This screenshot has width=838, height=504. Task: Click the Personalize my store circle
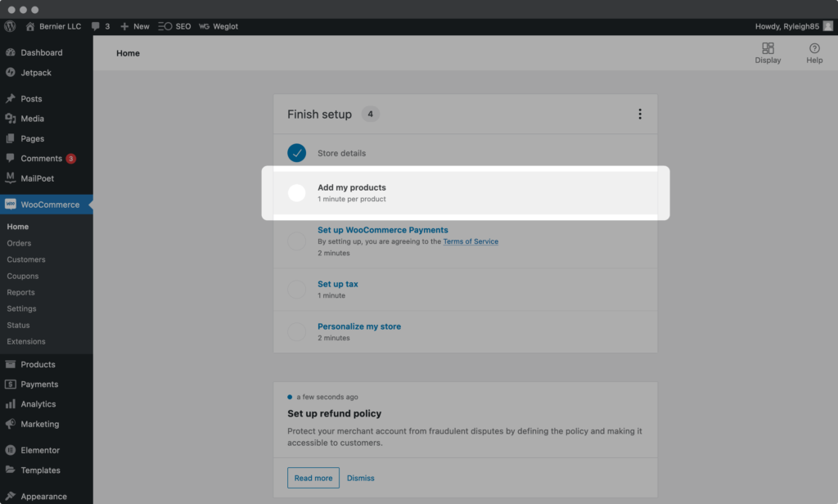tap(297, 331)
